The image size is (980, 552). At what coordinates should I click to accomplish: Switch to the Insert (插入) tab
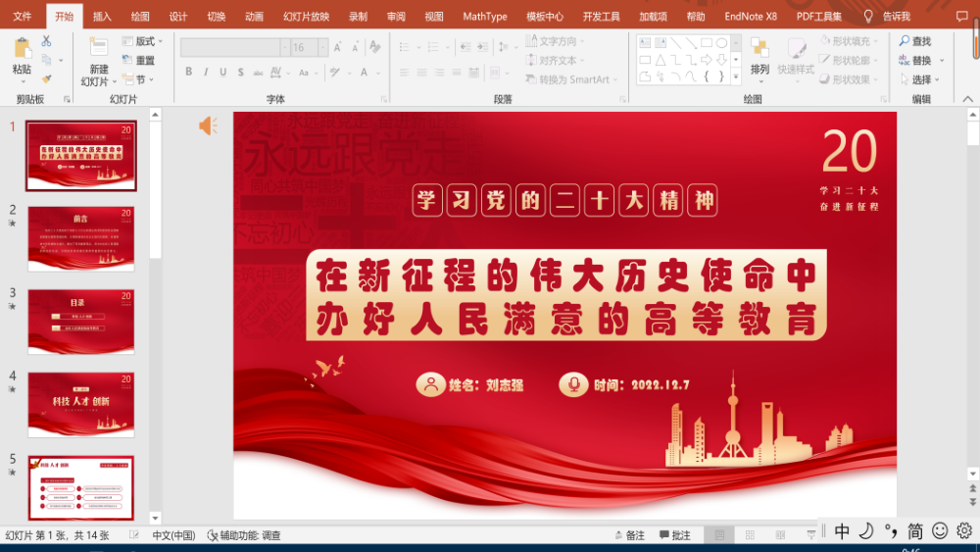click(x=102, y=17)
